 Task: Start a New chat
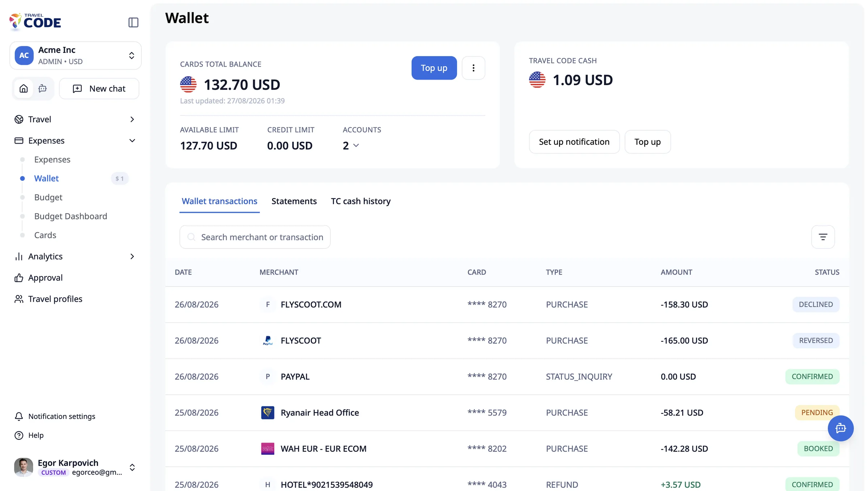tap(99, 89)
